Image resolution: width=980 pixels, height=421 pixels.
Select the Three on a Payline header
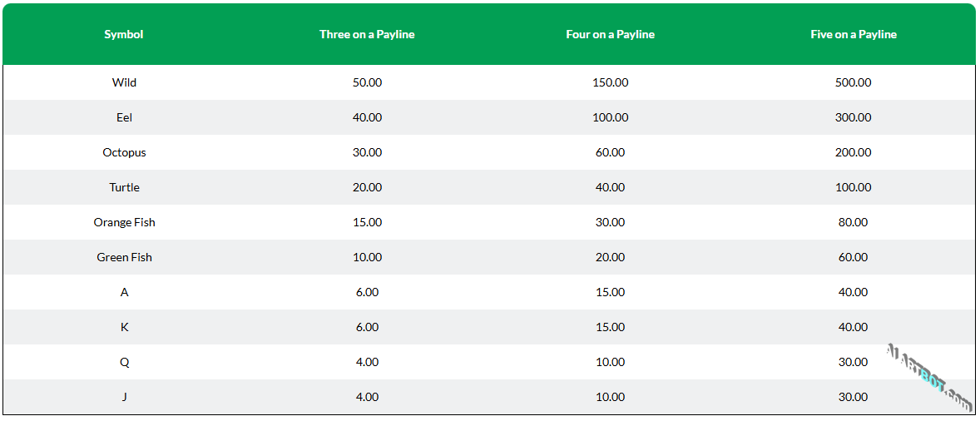point(367,35)
